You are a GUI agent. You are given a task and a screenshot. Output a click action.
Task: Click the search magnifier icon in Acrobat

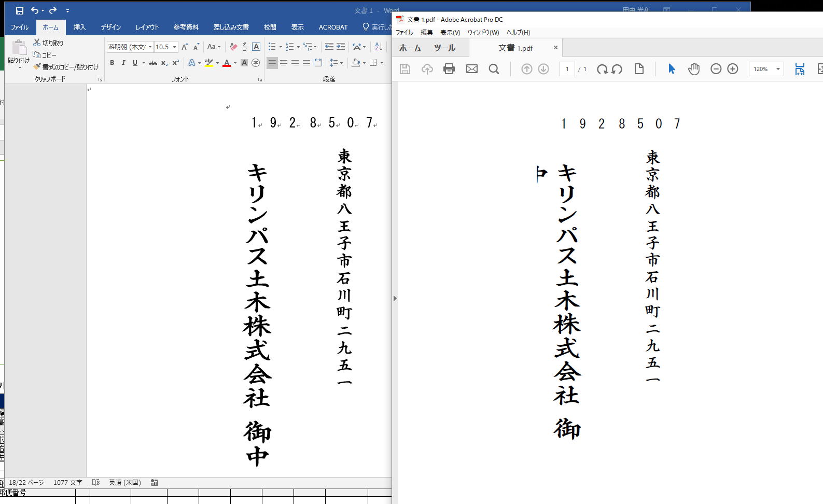pyautogui.click(x=494, y=69)
